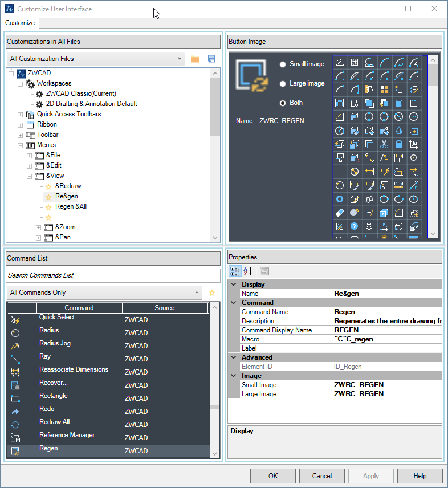Switch Properties to categorized view
The height and width of the screenshot is (488, 448).
coord(235,271)
